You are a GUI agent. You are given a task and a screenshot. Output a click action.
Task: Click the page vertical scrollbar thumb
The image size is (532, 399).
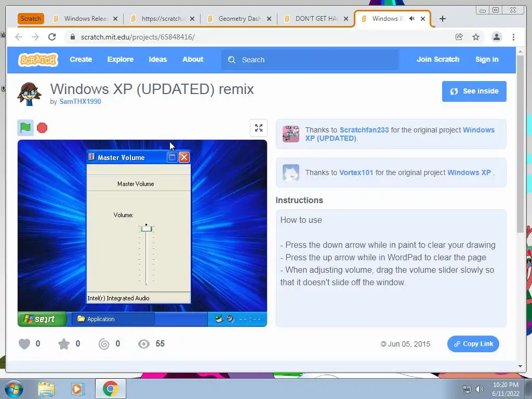click(520, 144)
